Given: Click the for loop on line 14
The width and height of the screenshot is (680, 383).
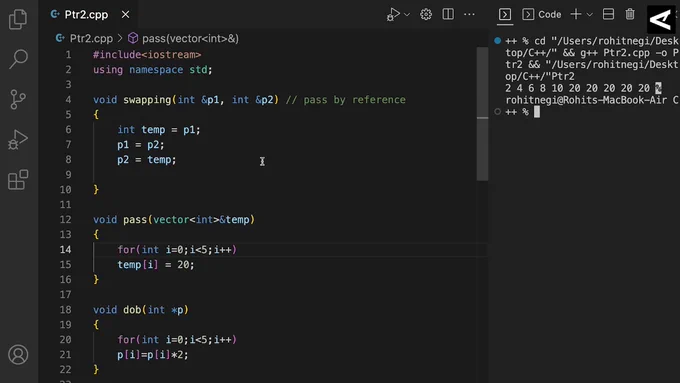Looking at the screenshot, I should coord(177,250).
